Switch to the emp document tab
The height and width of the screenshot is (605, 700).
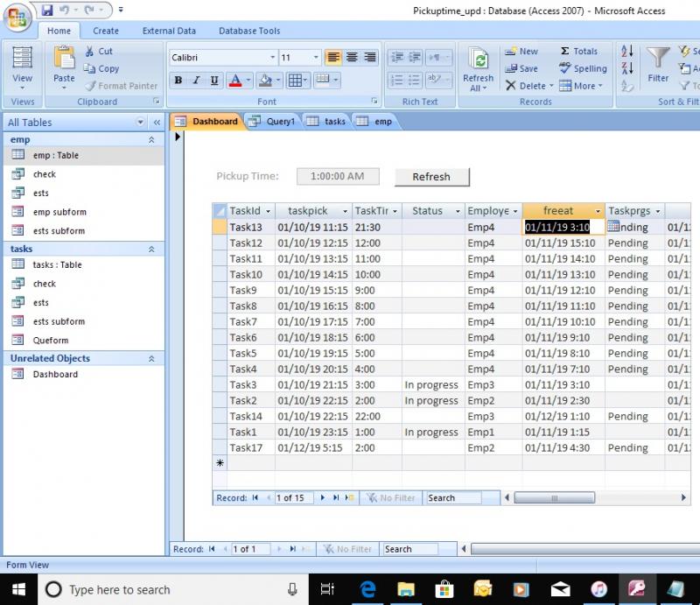click(375, 122)
